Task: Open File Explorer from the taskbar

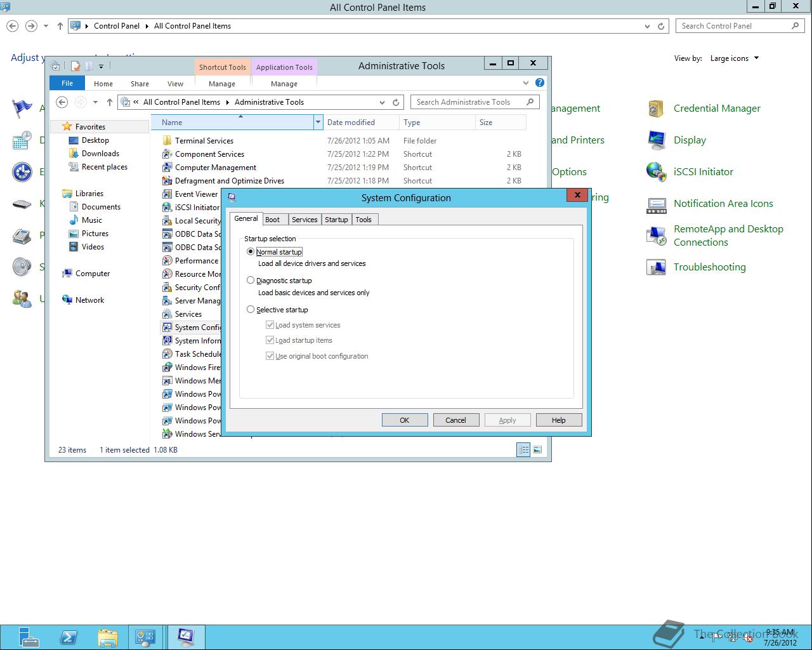Action: point(107,637)
